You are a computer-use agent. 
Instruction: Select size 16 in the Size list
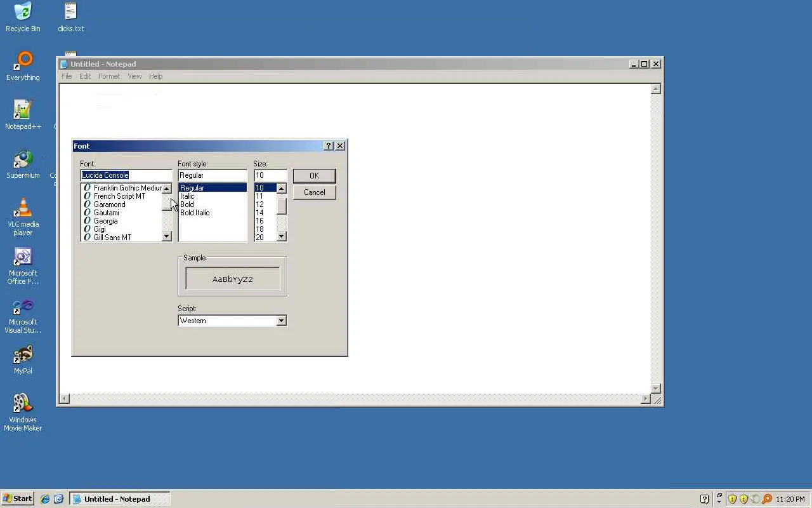point(266,221)
